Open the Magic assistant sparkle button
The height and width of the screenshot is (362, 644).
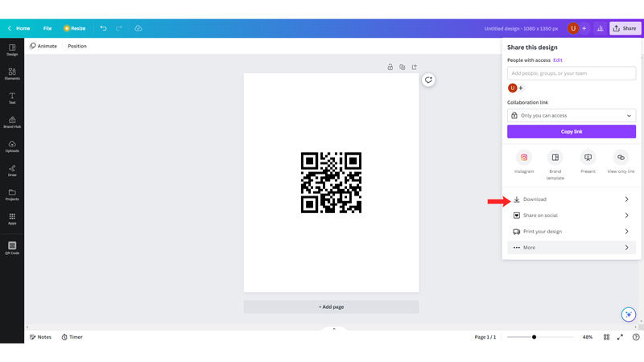point(628,315)
